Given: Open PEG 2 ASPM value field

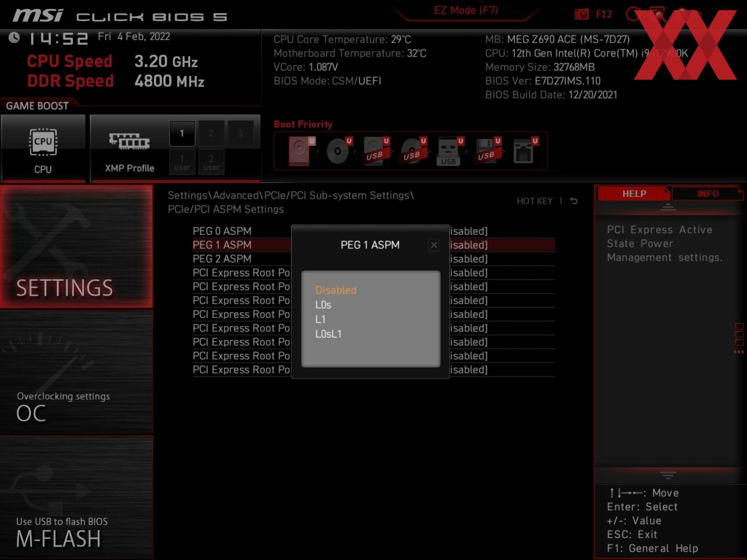Looking at the screenshot, I should (469, 259).
